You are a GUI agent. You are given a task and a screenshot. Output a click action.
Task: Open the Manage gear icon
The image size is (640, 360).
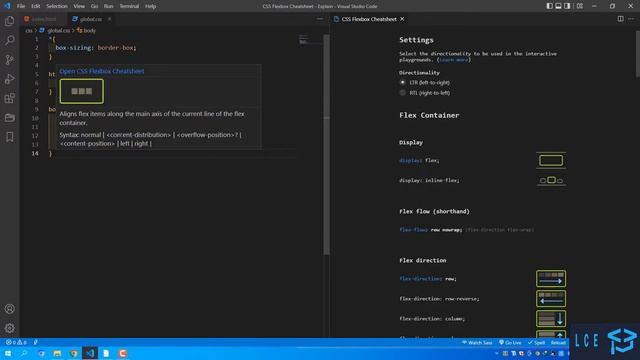click(9, 328)
